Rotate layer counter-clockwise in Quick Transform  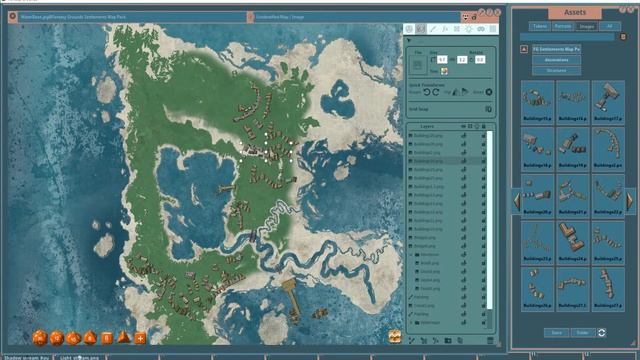click(427, 92)
